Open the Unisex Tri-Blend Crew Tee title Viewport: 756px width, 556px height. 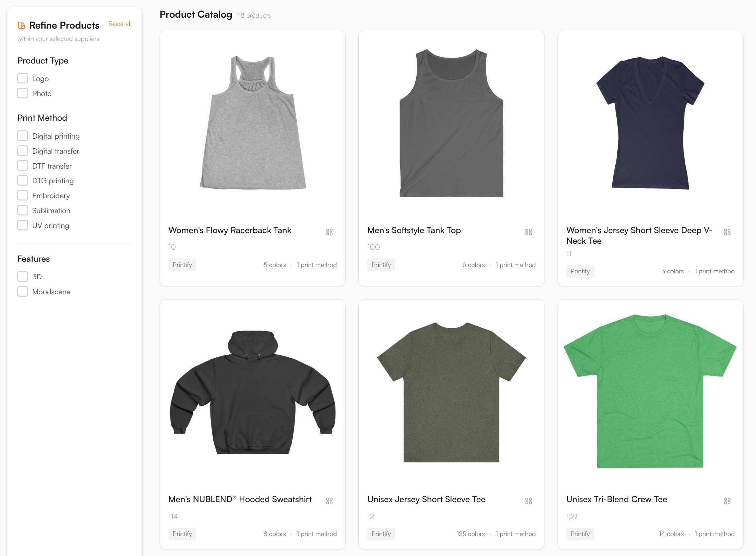click(x=616, y=499)
